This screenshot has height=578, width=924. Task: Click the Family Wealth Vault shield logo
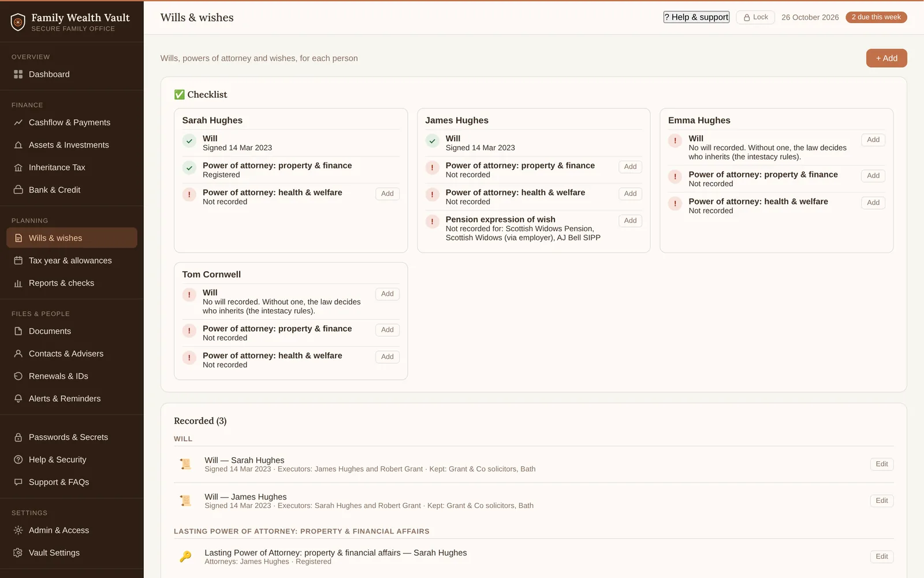click(18, 22)
